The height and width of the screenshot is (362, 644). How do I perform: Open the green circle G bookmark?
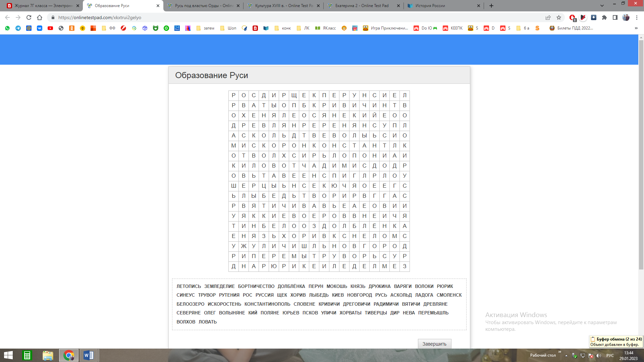point(166,28)
